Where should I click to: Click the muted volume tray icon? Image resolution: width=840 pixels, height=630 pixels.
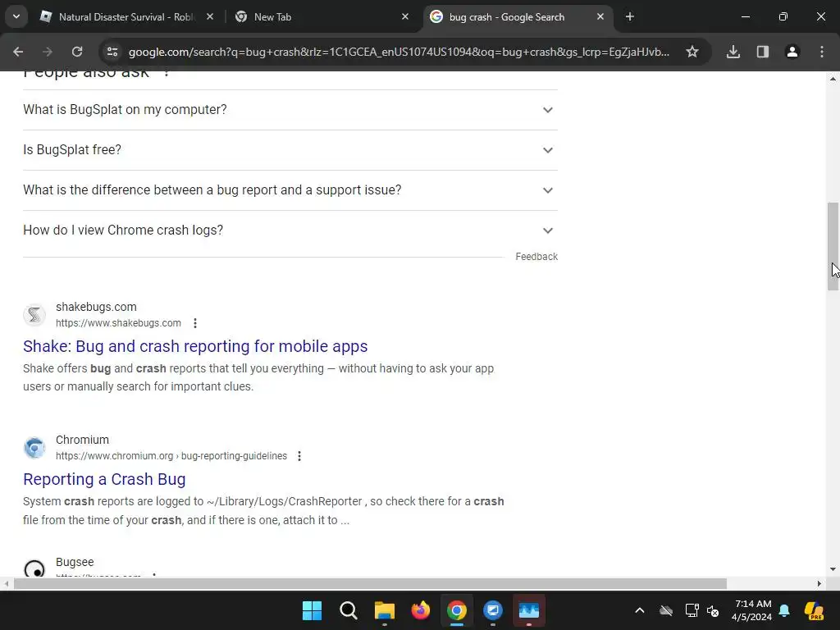tap(713, 610)
